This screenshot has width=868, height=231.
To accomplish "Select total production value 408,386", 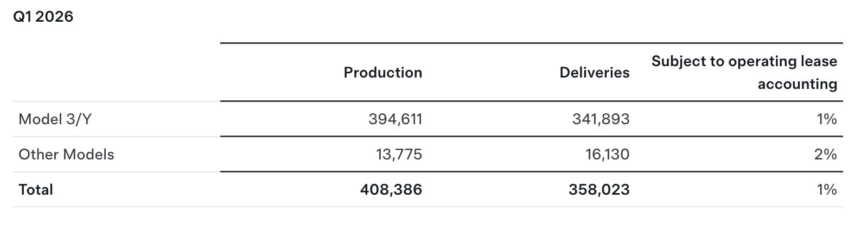I will click(391, 190).
